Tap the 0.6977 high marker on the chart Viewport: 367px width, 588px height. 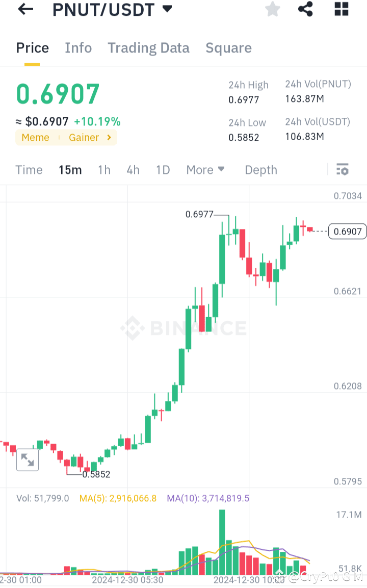200,214
